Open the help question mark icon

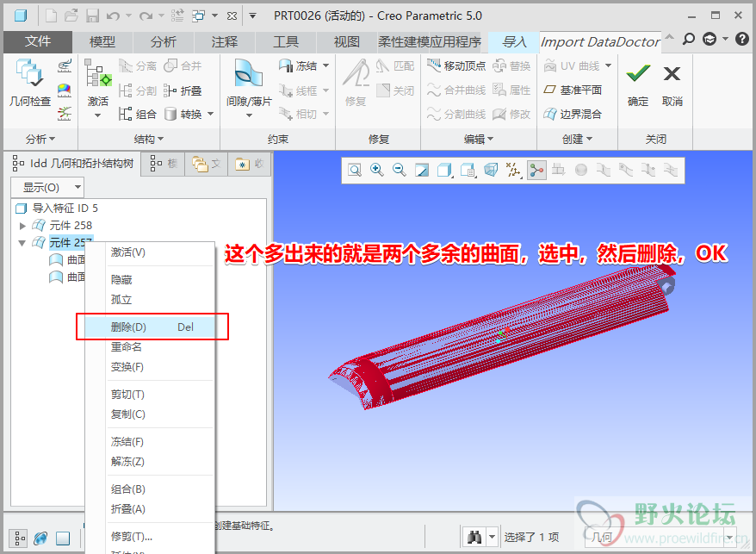(x=742, y=39)
